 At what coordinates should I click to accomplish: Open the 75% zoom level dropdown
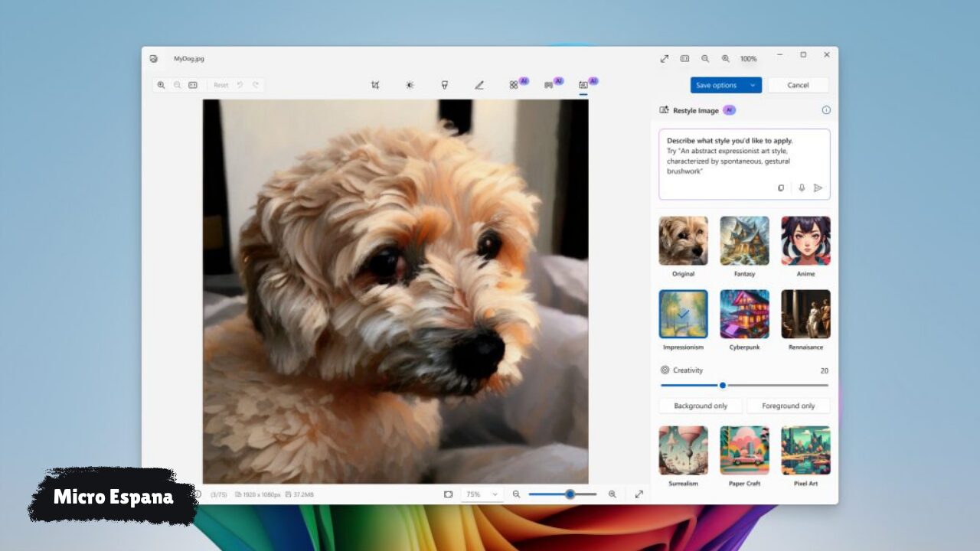coord(482,494)
